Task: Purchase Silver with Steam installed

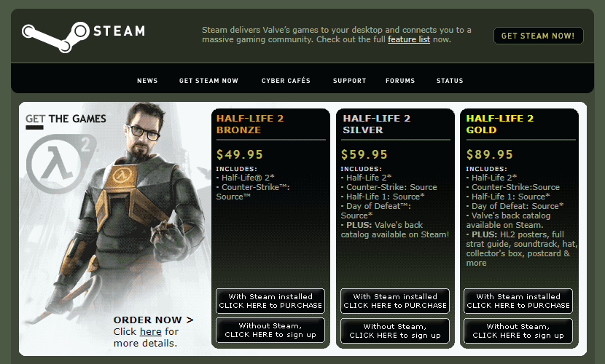Action: 395,301
